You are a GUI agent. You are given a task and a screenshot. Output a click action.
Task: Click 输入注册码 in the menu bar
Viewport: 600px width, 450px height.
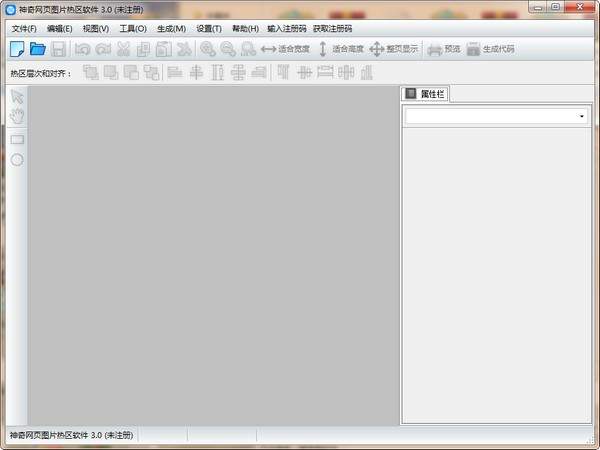click(287, 29)
